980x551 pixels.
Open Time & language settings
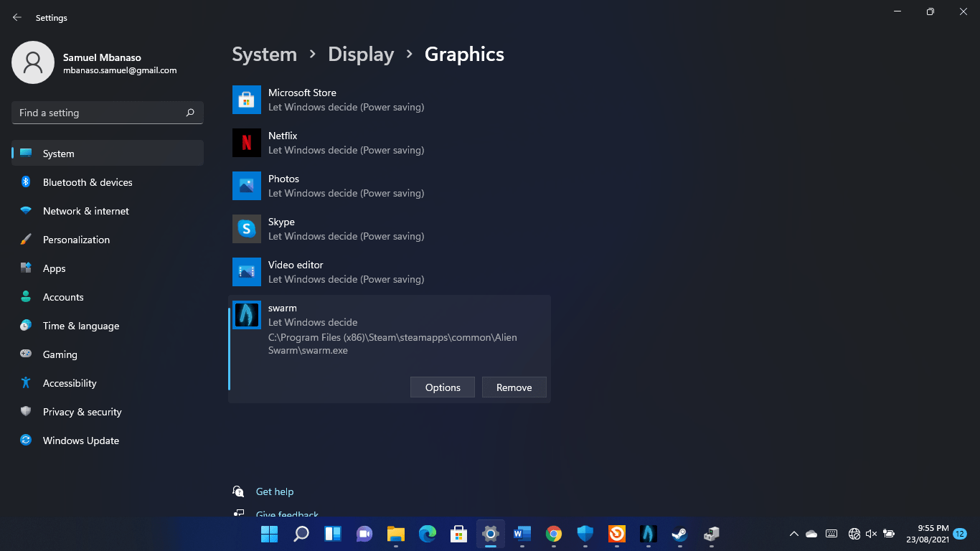(x=108, y=326)
